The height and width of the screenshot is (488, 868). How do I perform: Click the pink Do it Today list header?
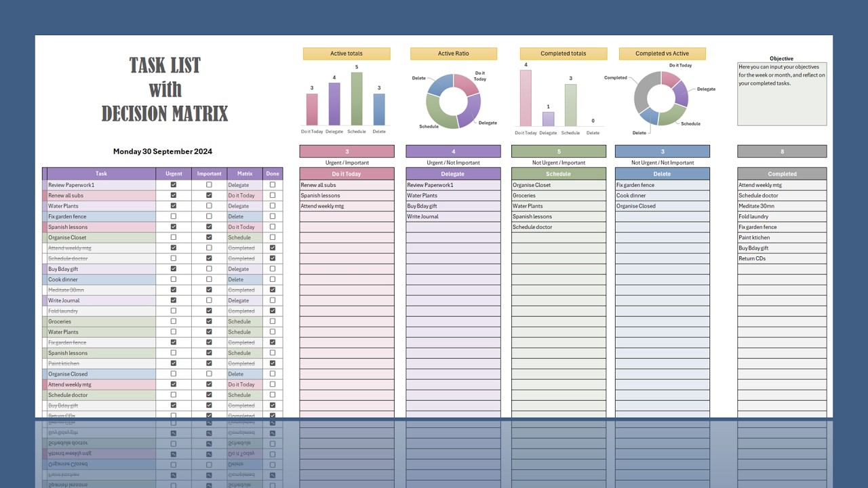(347, 174)
